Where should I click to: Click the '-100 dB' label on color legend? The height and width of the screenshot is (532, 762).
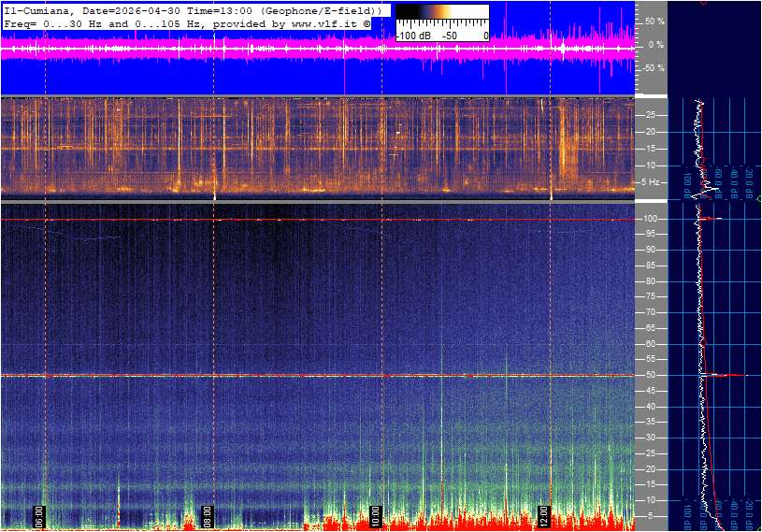click(411, 36)
